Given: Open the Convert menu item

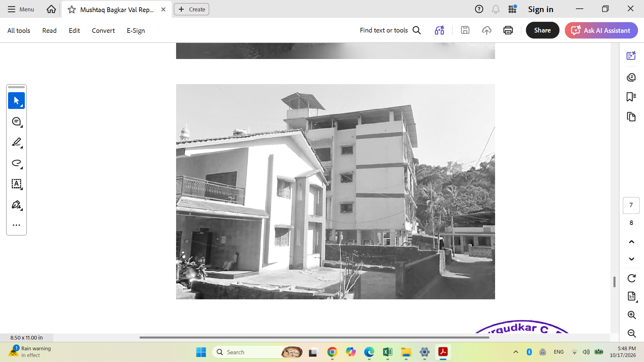Looking at the screenshot, I should [103, 31].
